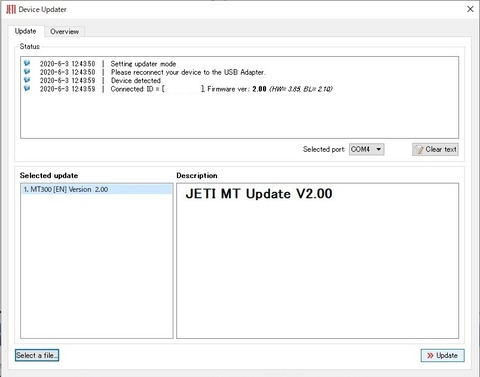Click info icon beside Connected ID line
This screenshot has width=480, height=377.
(27, 88)
